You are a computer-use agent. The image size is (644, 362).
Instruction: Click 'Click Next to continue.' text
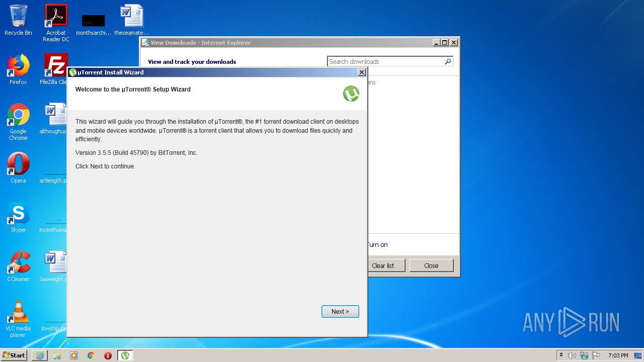[105, 166]
